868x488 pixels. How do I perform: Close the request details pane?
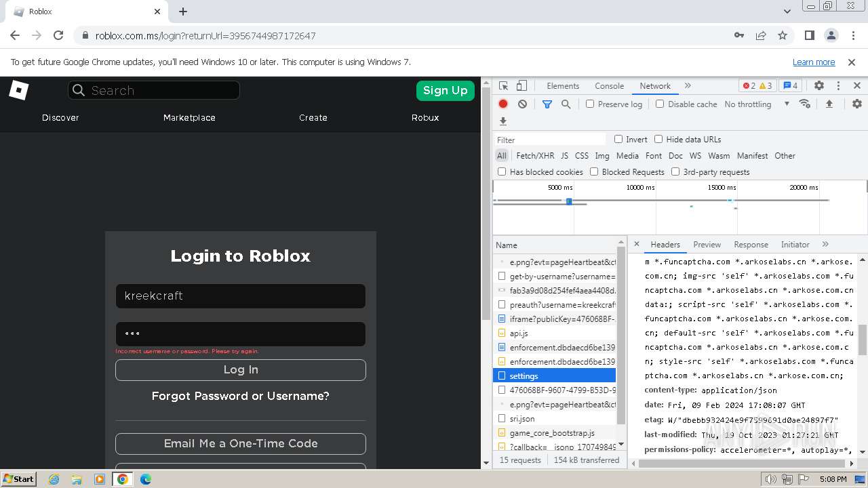pyautogui.click(x=636, y=244)
